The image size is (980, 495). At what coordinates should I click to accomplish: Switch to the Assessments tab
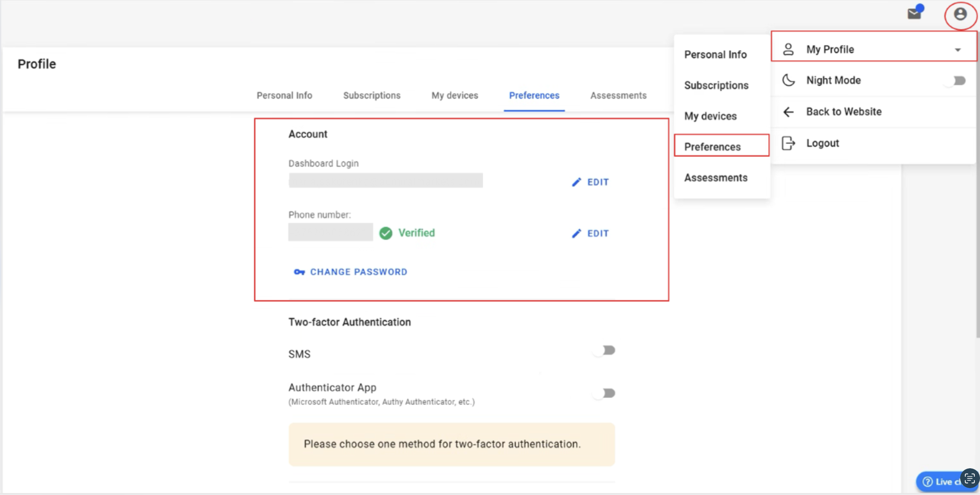(618, 95)
